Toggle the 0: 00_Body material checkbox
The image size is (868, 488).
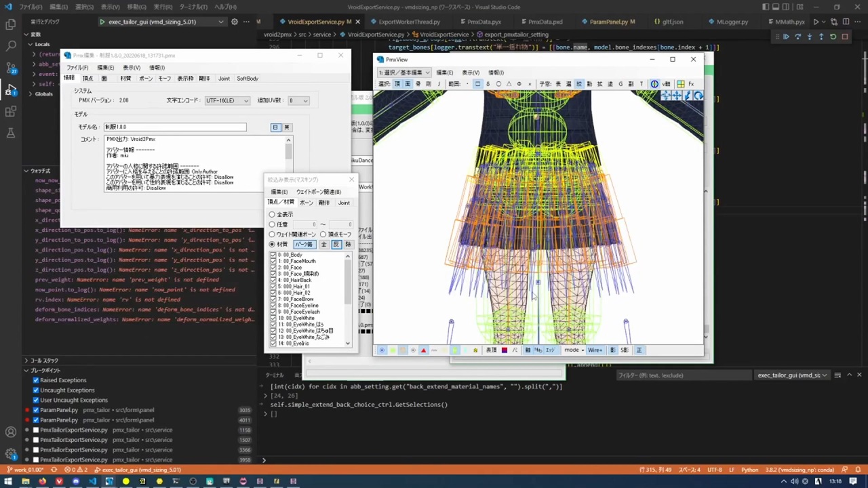[x=274, y=255]
